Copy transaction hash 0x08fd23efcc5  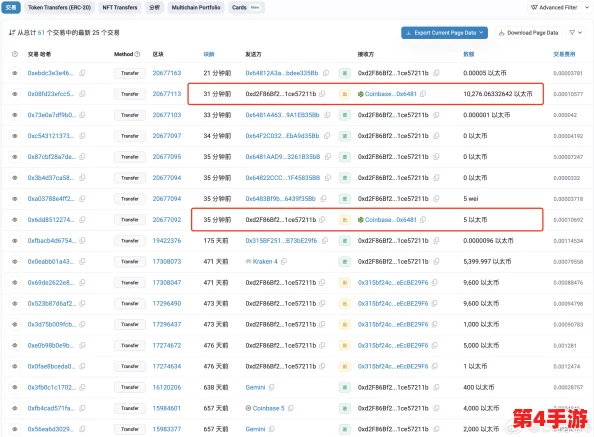tap(82, 94)
